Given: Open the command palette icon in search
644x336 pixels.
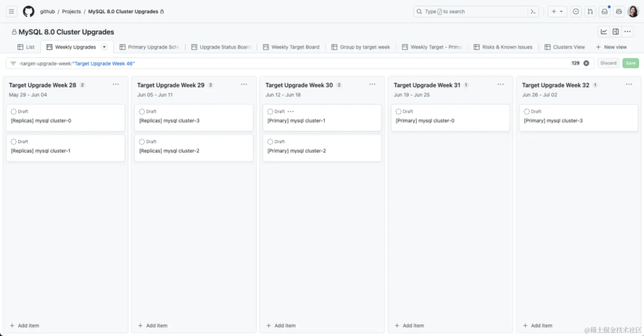Looking at the screenshot, I should click(533, 11).
